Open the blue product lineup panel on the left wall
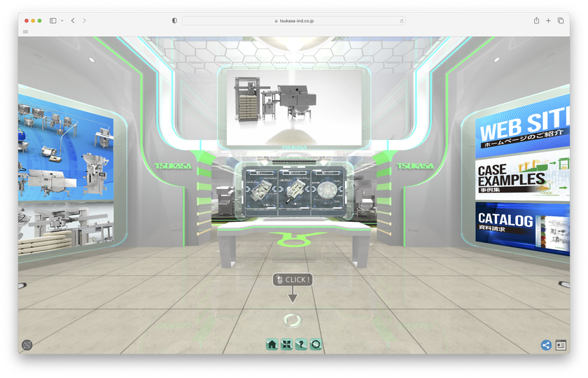This screenshot has height=378, width=588. [66, 148]
